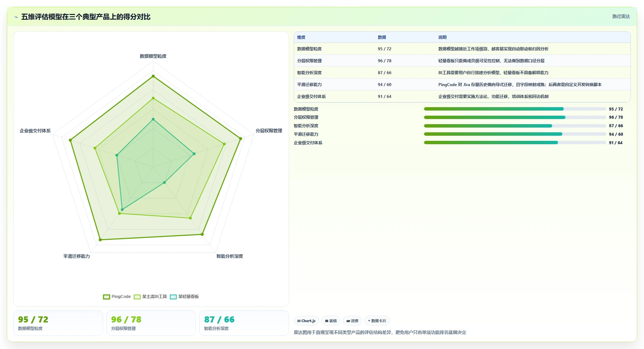Click the table value 87 / 66
Image resolution: width=644 pixels, height=349 pixels.
pyautogui.click(x=385, y=73)
